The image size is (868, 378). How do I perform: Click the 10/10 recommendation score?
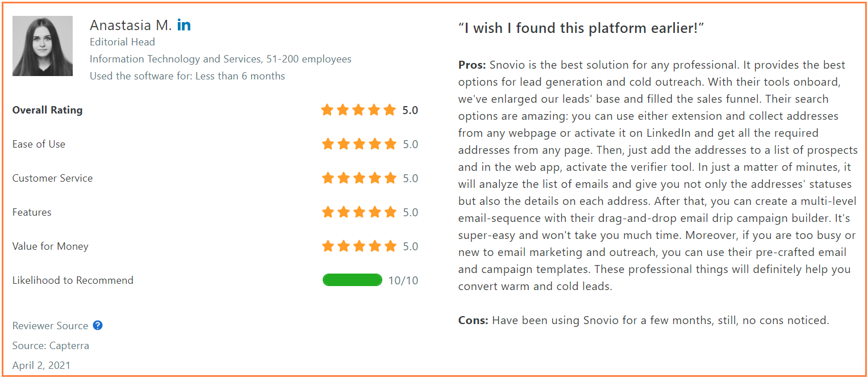point(403,280)
